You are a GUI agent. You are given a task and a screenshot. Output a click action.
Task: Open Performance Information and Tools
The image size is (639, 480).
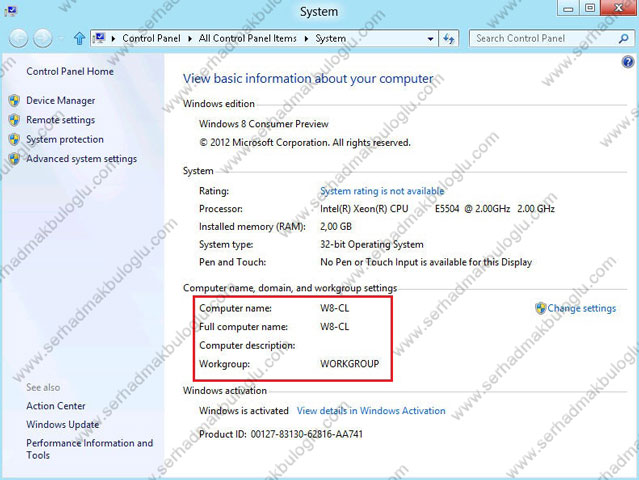[90, 449]
